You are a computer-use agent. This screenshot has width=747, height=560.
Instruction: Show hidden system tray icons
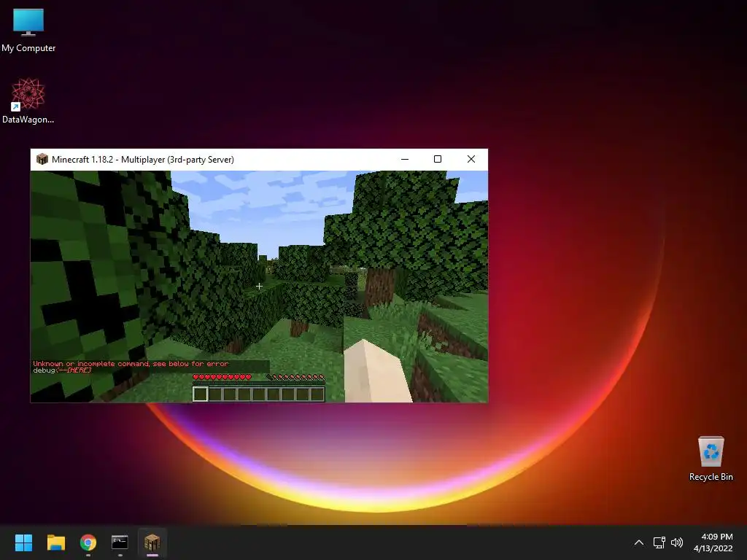point(639,542)
